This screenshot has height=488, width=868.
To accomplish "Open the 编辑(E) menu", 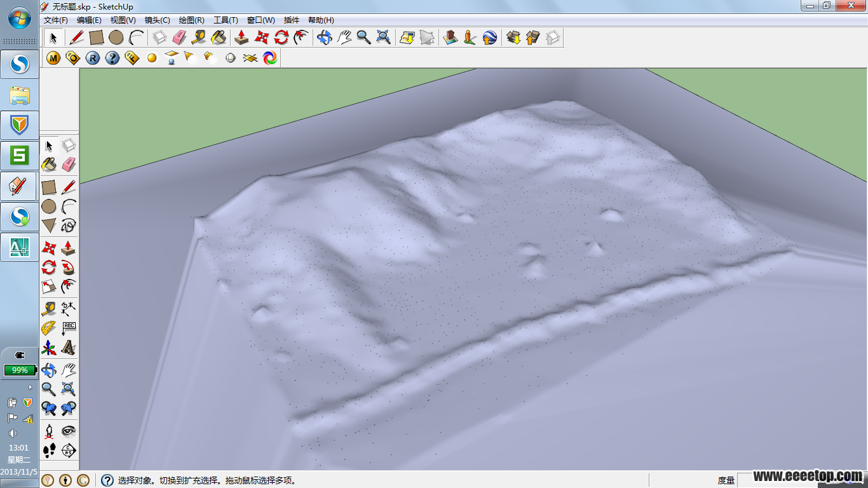I will pyautogui.click(x=89, y=20).
